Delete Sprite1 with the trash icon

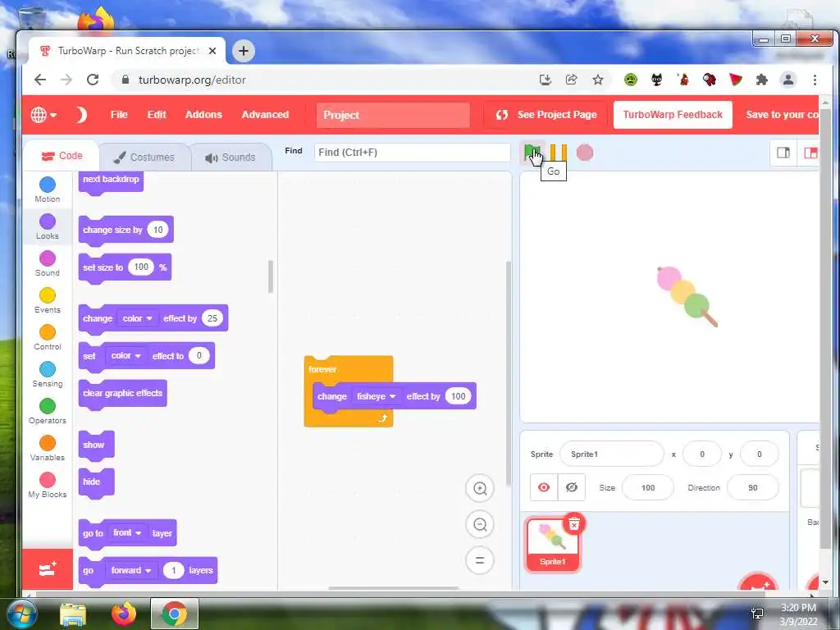pyautogui.click(x=573, y=523)
